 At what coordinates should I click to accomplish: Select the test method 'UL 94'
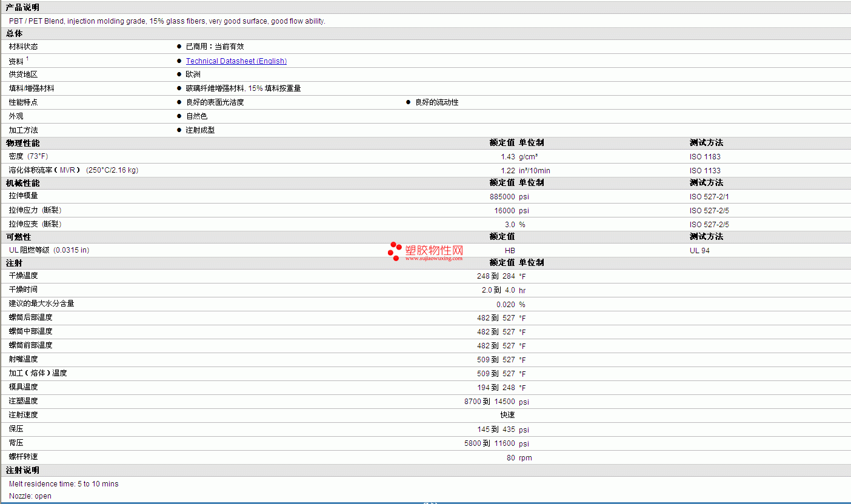pos(699,251)
